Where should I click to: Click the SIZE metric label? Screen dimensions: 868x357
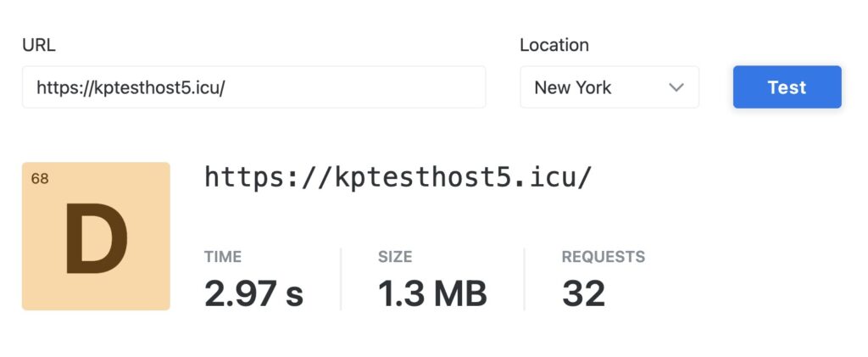coord(395,257)
